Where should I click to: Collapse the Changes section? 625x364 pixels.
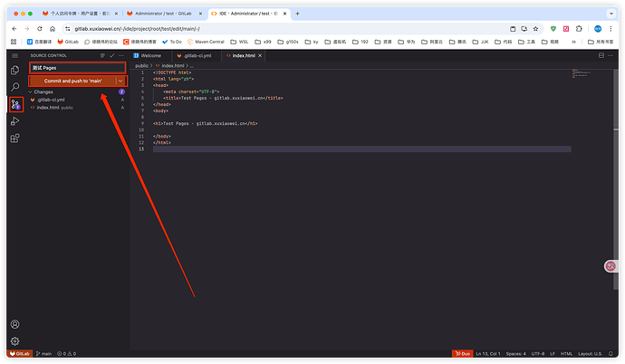[x=31, y=91]
